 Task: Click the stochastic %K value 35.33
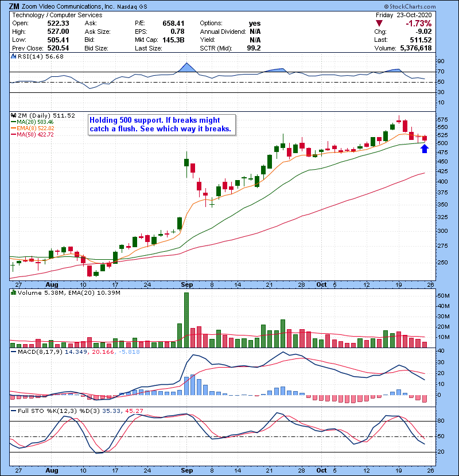click(x=111, y=411)
